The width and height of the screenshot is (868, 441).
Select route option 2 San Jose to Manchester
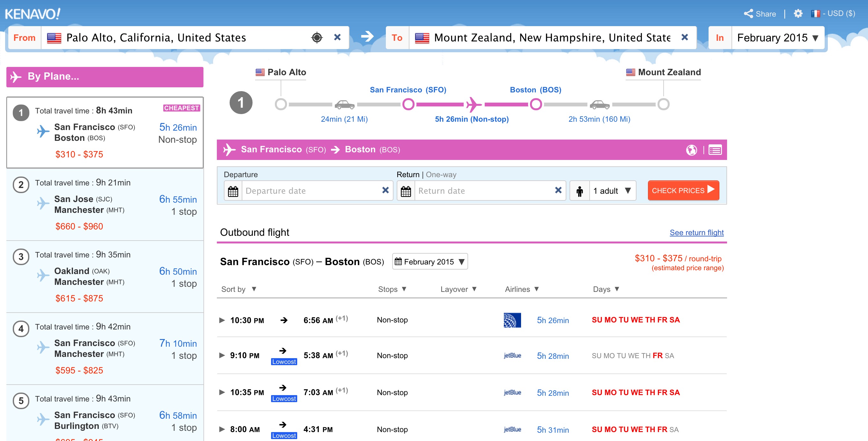[105, 205]
